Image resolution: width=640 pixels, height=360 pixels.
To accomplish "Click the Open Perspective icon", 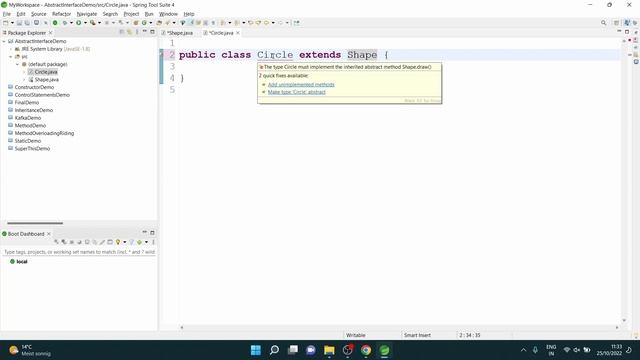I will [617, 23].
